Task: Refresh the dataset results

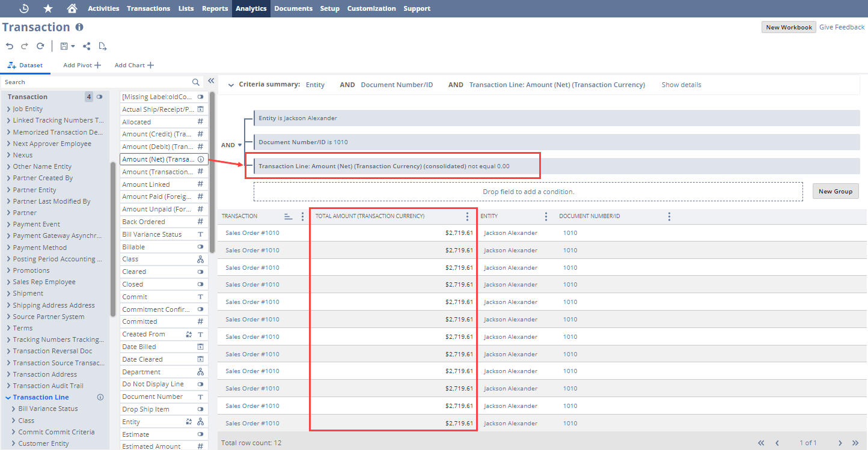Action: tap(40, 46)
